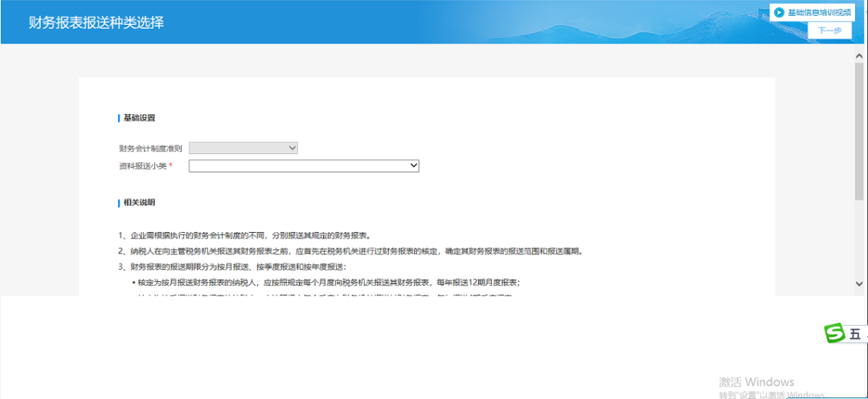Click the 相关说明 section heading
Viewport: 868px width, 399px height.
140,203
